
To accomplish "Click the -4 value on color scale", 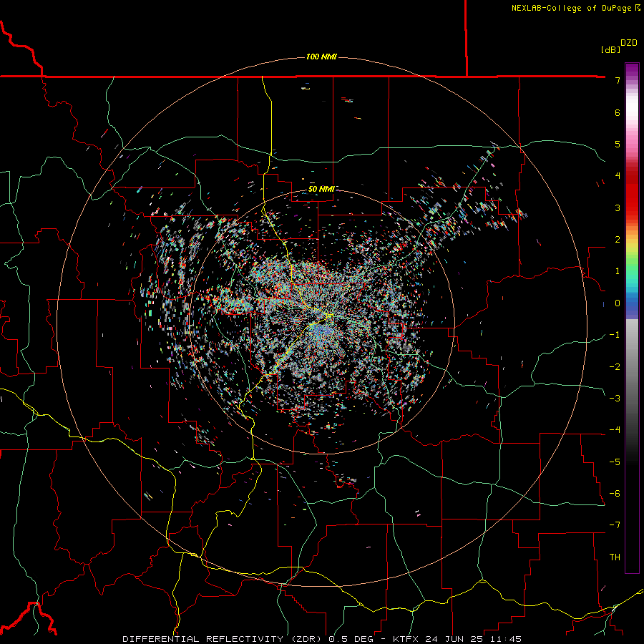I will click(615, 430).
